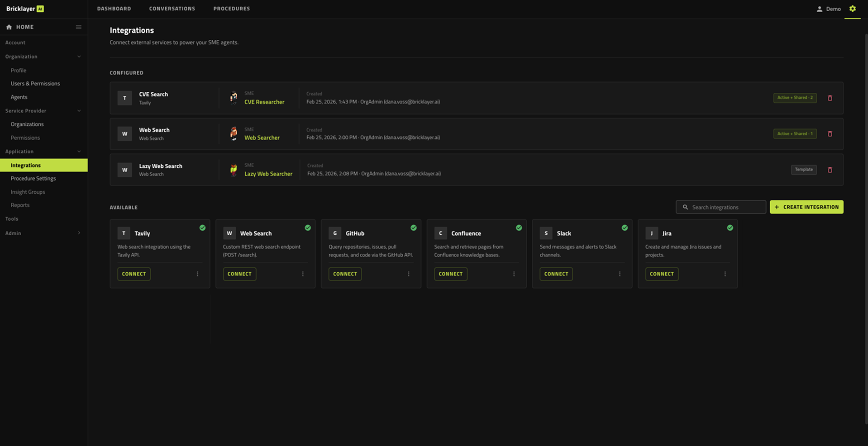Click the Search integrations field
The image size is (868, 446).
click(721, 207)
